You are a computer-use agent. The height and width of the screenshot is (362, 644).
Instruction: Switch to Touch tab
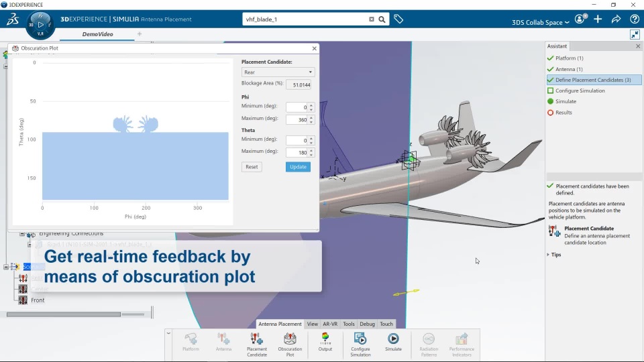click(386, 324)
